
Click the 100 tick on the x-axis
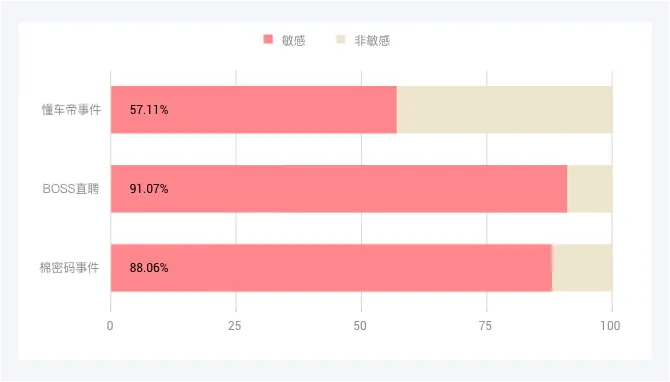pyautogui.click(x=610, y=326)
